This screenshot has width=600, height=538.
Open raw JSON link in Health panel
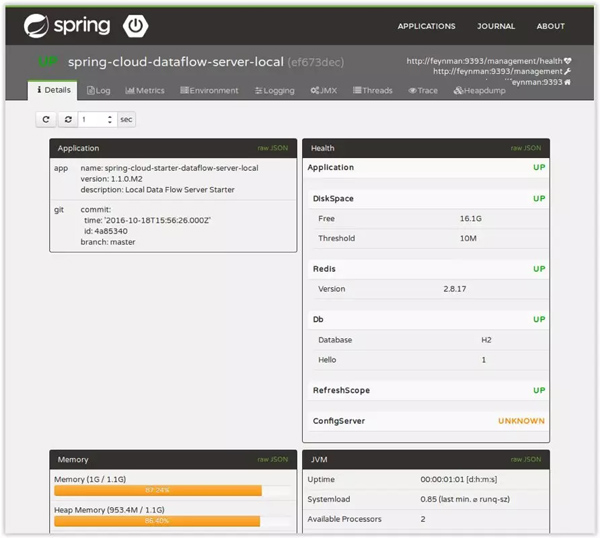(x=525, y=148)
